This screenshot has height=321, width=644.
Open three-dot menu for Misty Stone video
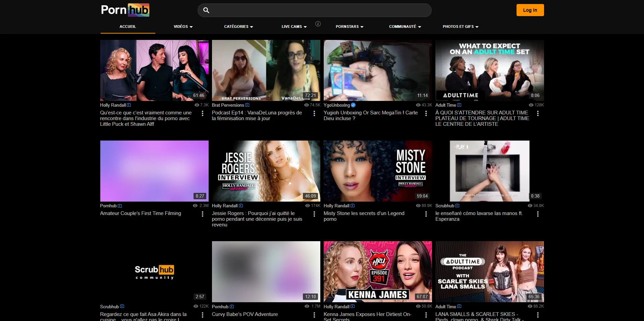(x=426, y=214)
